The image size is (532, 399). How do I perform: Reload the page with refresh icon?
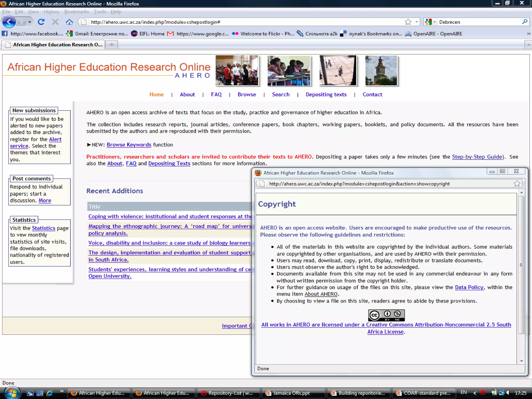point(41,22)
